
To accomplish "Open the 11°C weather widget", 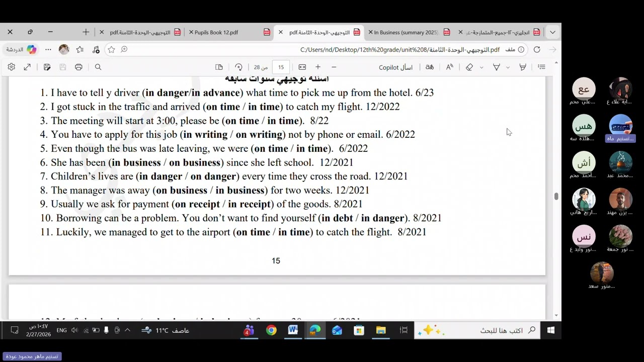I will [x=165, y=330].
